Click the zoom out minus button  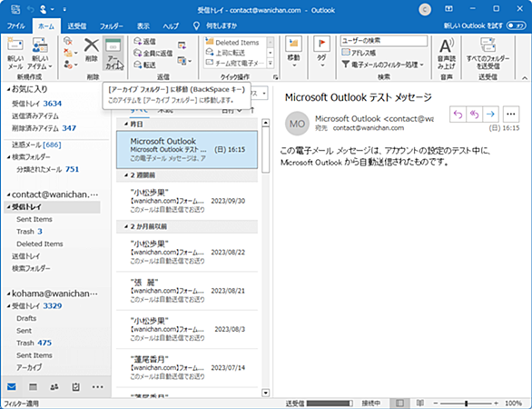(x=436, y=404)
